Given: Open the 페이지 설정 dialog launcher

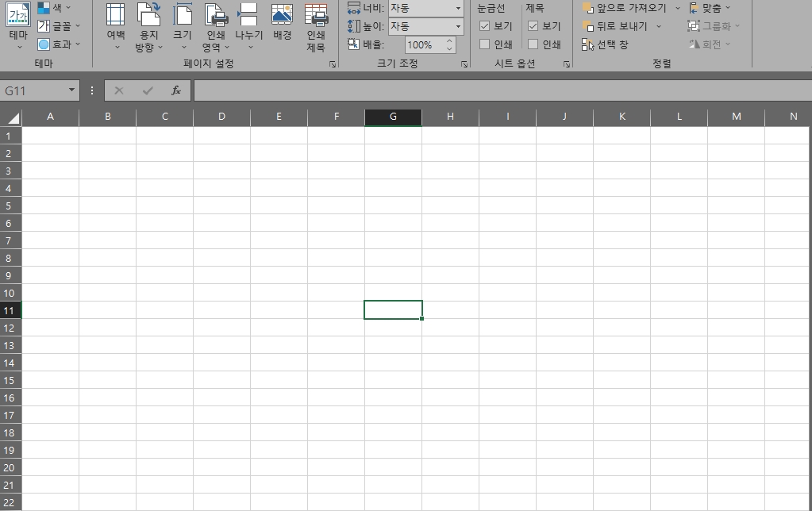Looking at the screenshot, I should pyautogui.click(x=333, y=64).
